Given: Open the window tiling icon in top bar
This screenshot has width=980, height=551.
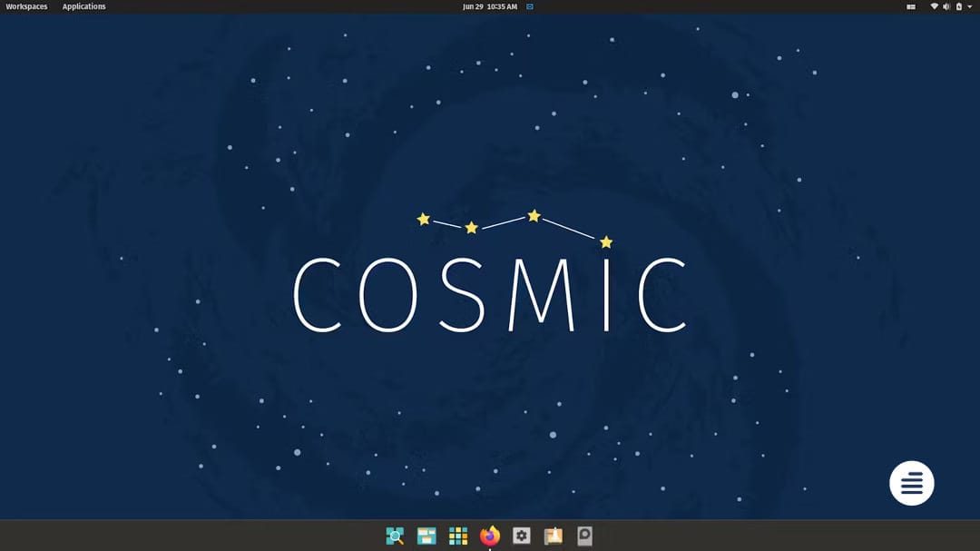Looking at the screenshot, I should pyautogui.click(x=911, y=6).
